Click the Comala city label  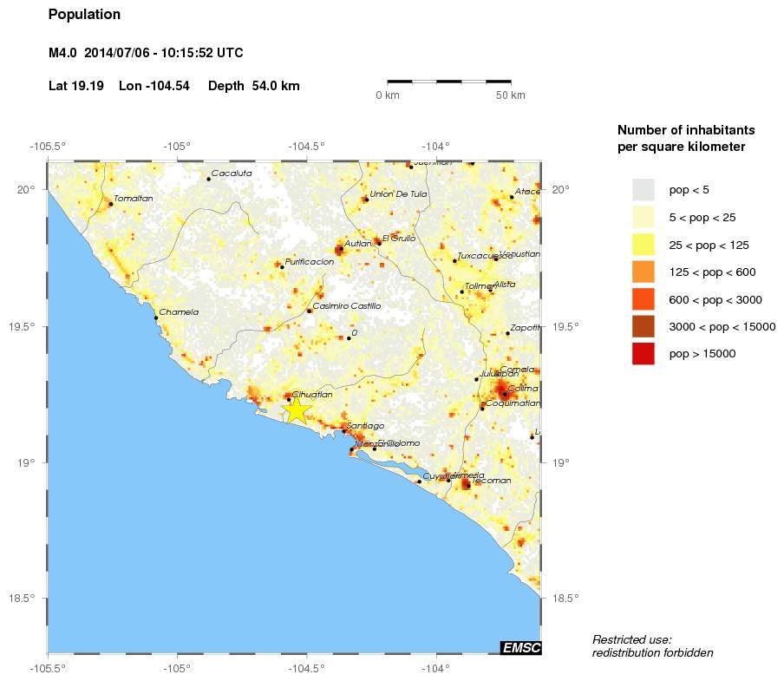[x=517, y=370]
